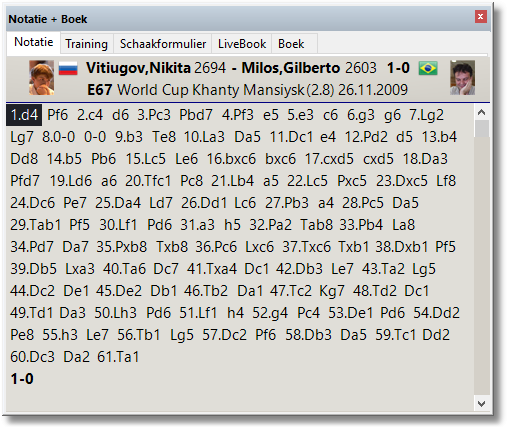
Task: Select move 32.Pa2
Action: click(x=271, y=225)
